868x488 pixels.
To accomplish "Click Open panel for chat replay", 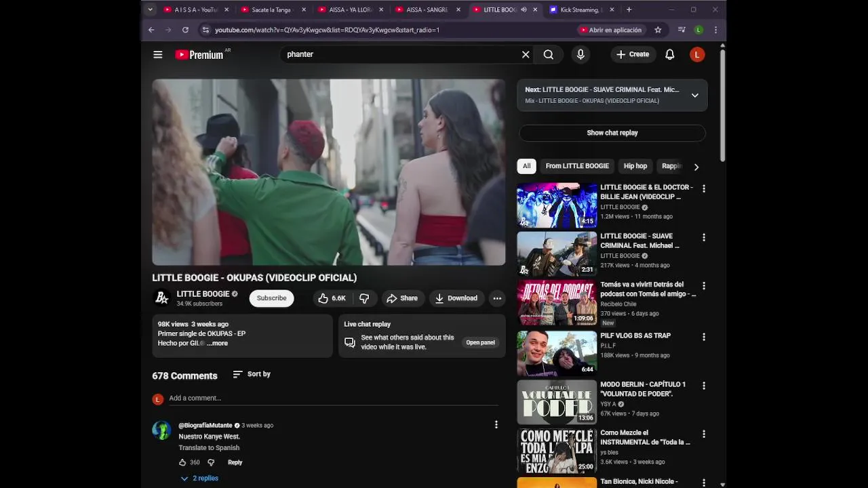I will pos(480,343).
